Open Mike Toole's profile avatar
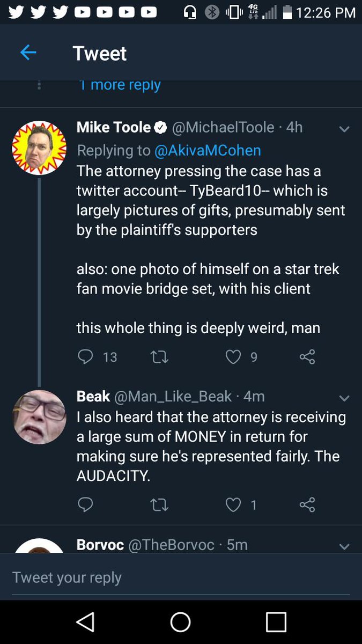Viewport: 362px width, 644px height. (x=39, y=148)
